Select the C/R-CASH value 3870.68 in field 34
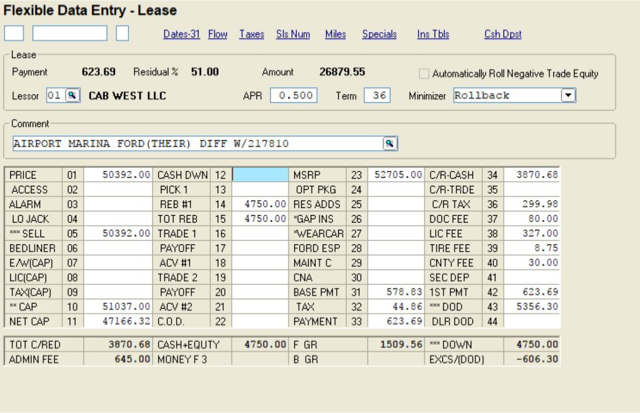 tap(532, 175)
